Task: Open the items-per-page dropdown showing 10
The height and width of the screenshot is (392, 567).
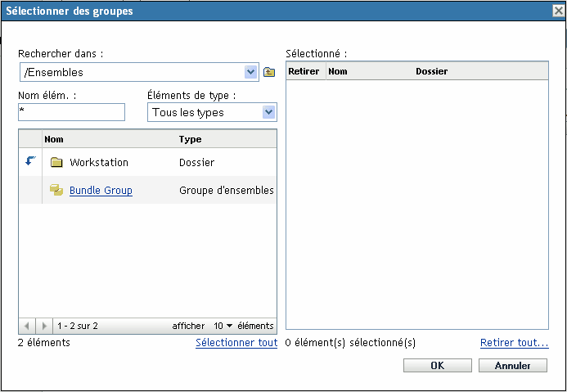Action: pyautogui.click(x=223, y=326)
